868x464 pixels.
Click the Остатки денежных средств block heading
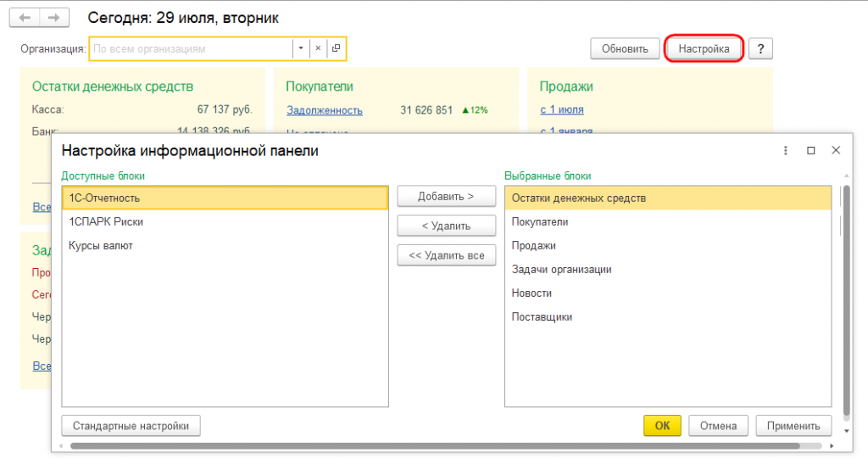(x=113, y=87)
